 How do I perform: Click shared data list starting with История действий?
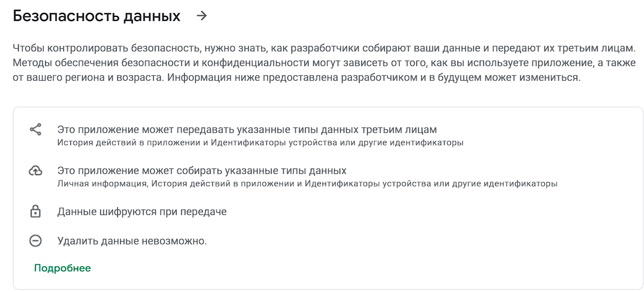click(x=261, y=143)
